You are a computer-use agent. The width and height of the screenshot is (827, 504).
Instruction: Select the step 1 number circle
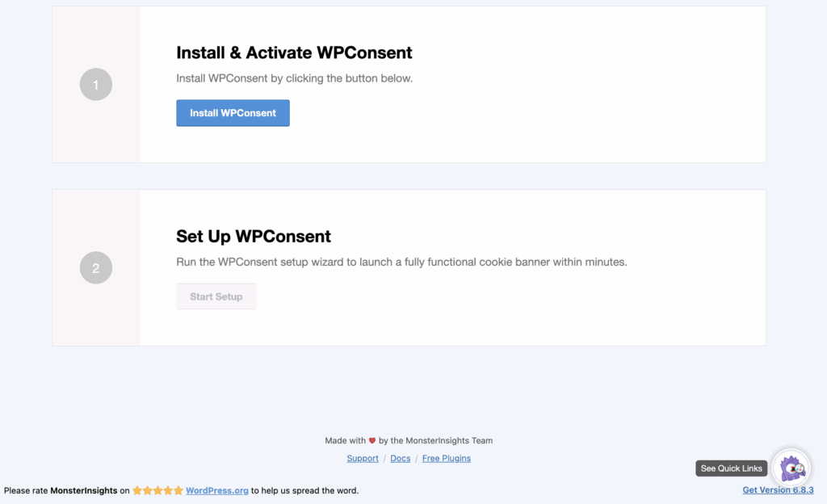click(x=96, y=84)
